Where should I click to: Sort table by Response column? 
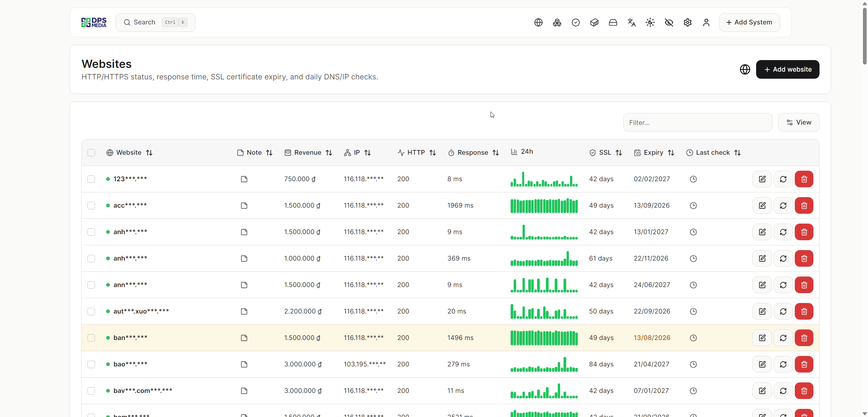pyautogui.click(x=473, y=153)
